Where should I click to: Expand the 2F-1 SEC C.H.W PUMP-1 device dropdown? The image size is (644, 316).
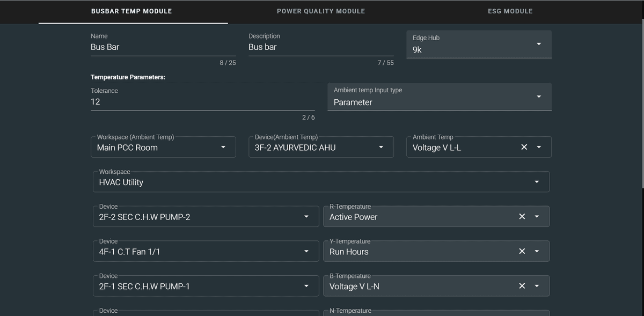point(306,286)
